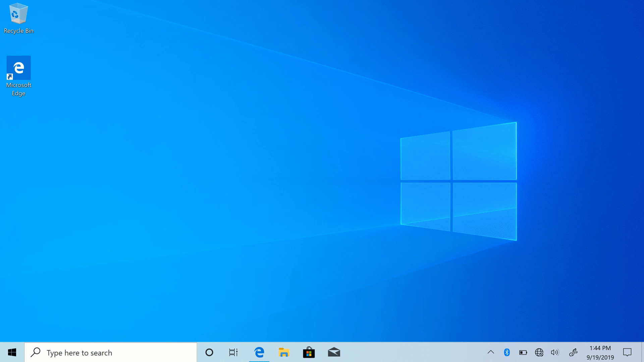644x362 pixels.
Task: Click the Cortana search icon
Action: pos(209,352)
